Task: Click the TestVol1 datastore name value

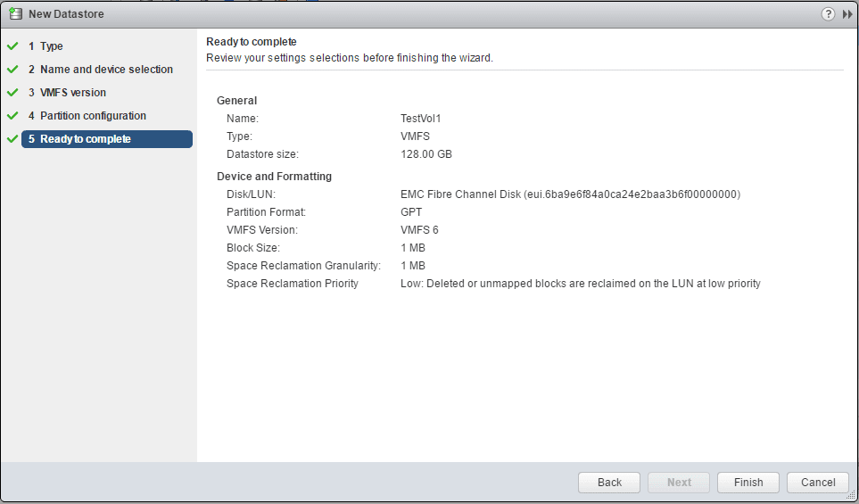Action: [x=421, y=119]
